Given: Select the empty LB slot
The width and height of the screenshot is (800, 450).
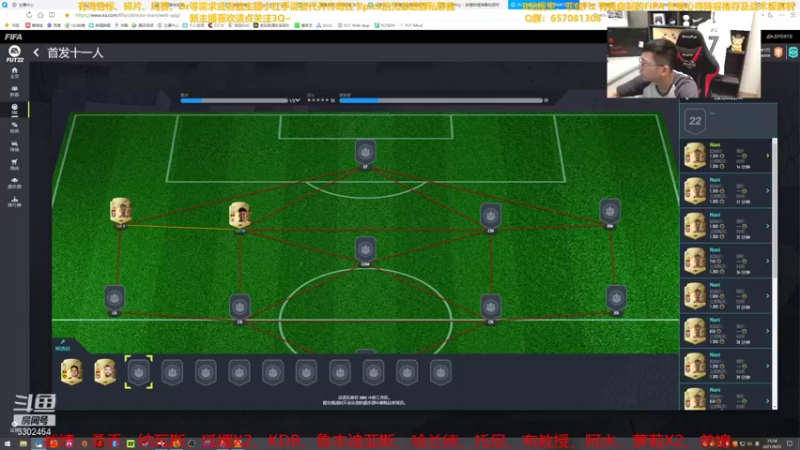Looking at the screenshot, I should tap(114, 298).
